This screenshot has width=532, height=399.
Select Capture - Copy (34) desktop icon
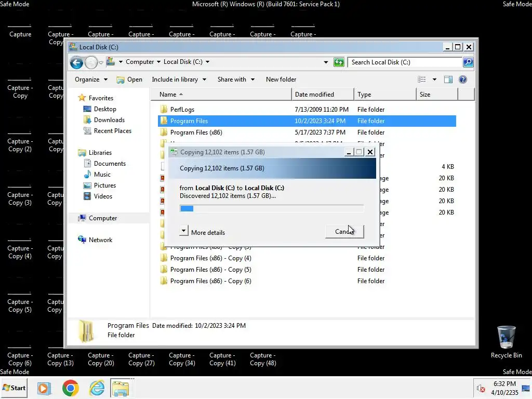tap(182, 359)
